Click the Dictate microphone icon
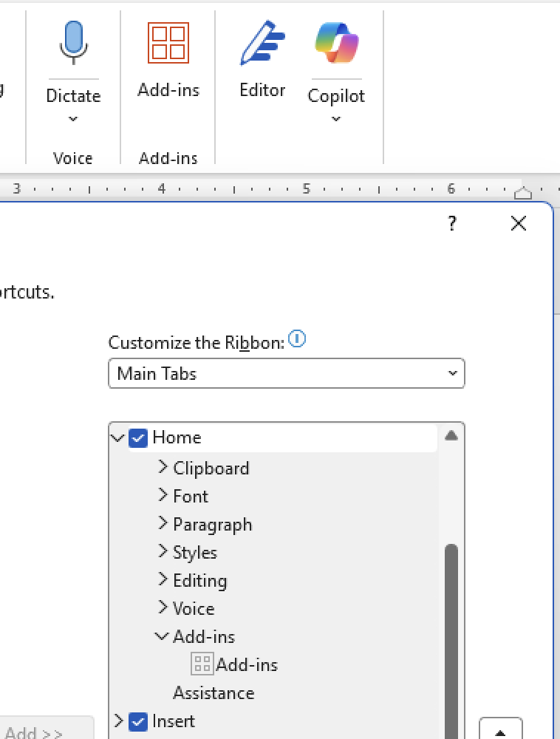 (x=73, y=43)
